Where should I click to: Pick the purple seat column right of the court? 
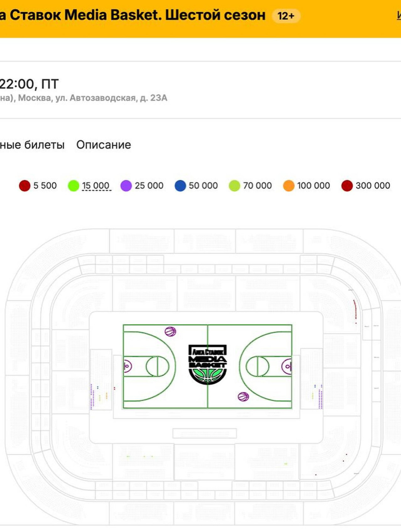click(321, 398)
